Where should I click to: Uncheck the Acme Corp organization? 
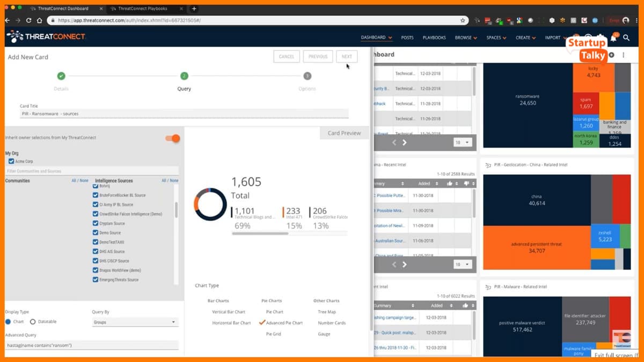click(11, 161)
